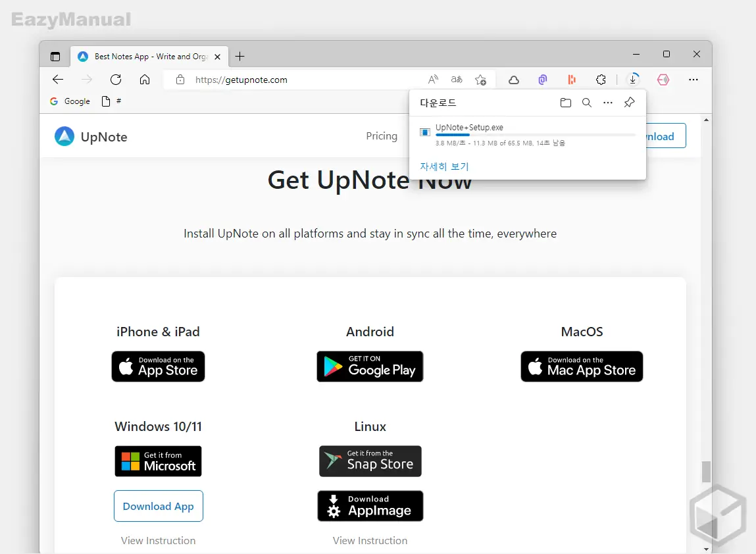The image size is (756, 554).
Task: Go back with the browser back arrow
Action: pyautogui.click(x=58, y=80)
